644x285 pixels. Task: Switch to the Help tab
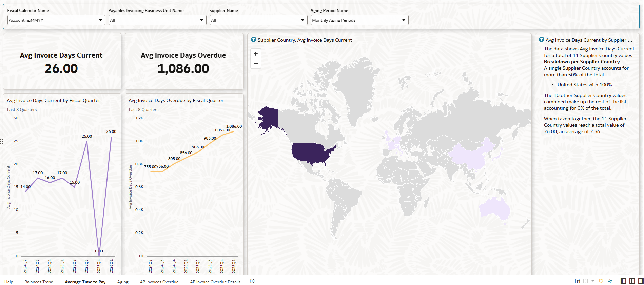[x=9, y=282]
